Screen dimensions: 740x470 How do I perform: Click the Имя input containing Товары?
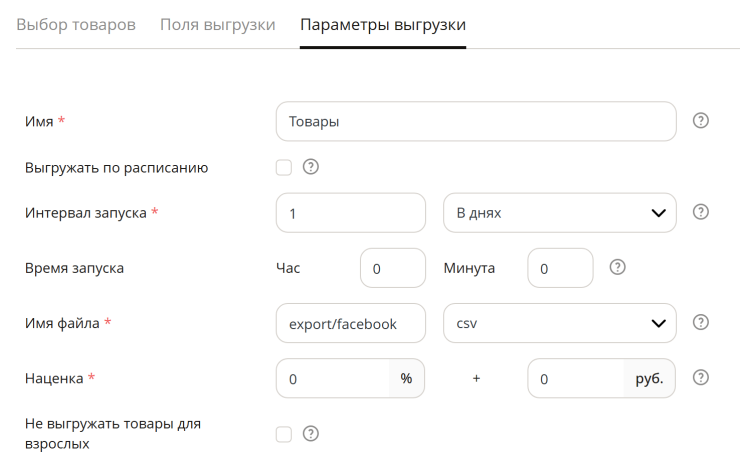[x=476, y=121]
